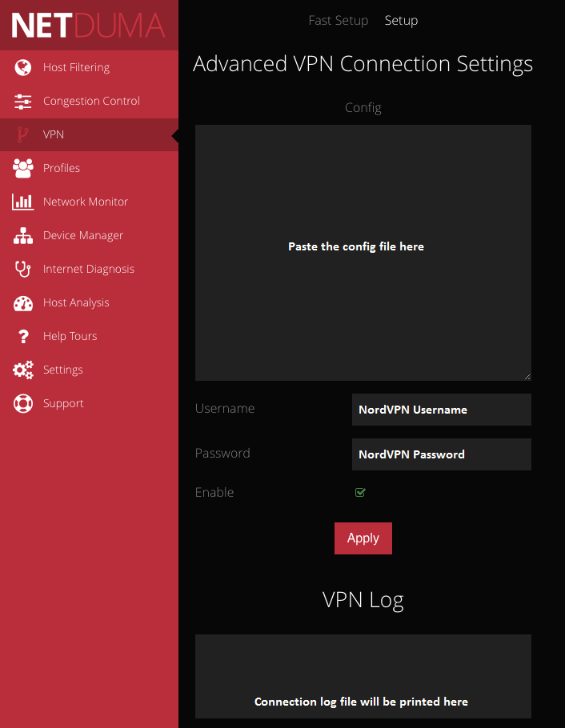Click the Settings gears icon
The height and width of the screenshot is (728, 565).
(23, 370)
